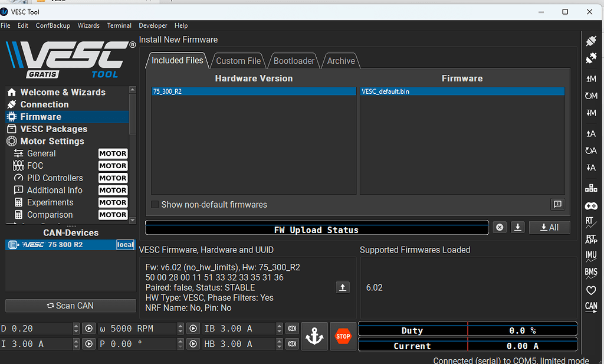Toggle IMU data streaming icon
The width and height of the screenshot is (604, 364).
pyautogui.click(x=591, y=256)
